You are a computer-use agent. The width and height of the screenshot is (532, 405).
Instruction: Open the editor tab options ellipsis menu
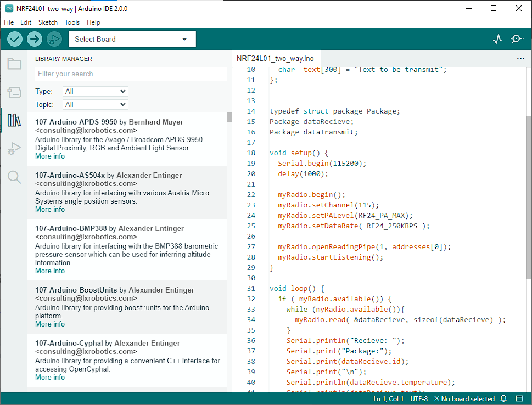pos(520,58)
